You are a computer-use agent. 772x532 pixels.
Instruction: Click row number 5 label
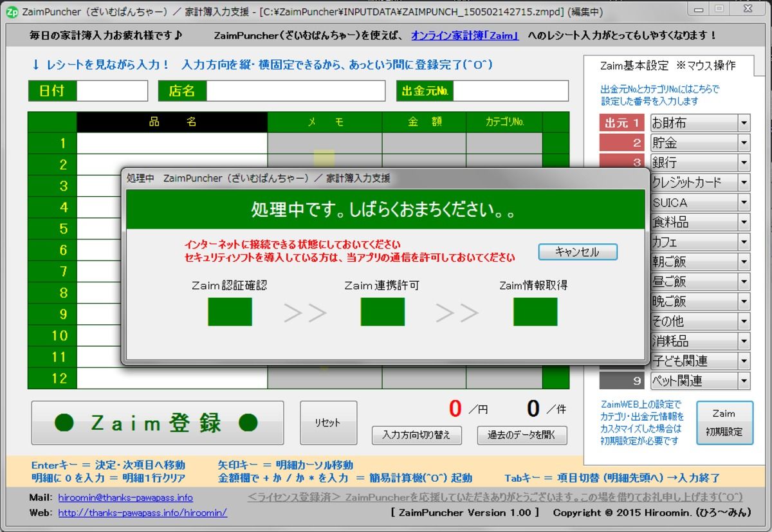[52, 228]
